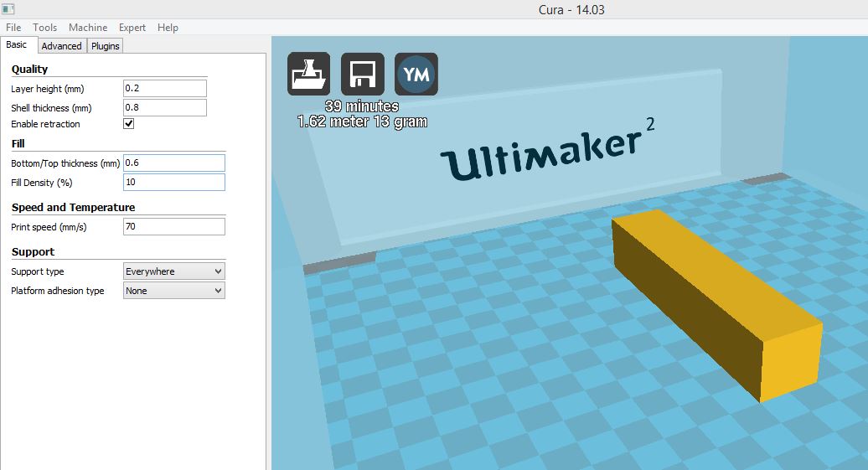This screenshot has height=470, width=868.
Task: Click the Load model icon
Action: tap(308, 75)
